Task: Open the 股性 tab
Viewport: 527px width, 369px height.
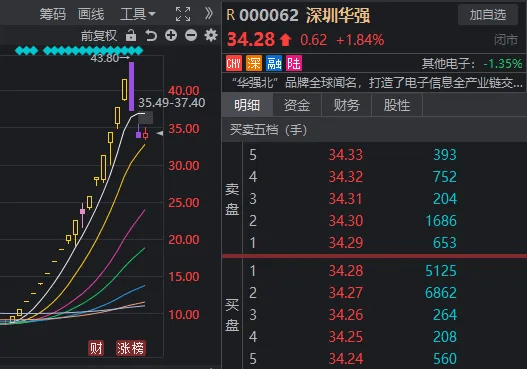Action: [397, 105]
